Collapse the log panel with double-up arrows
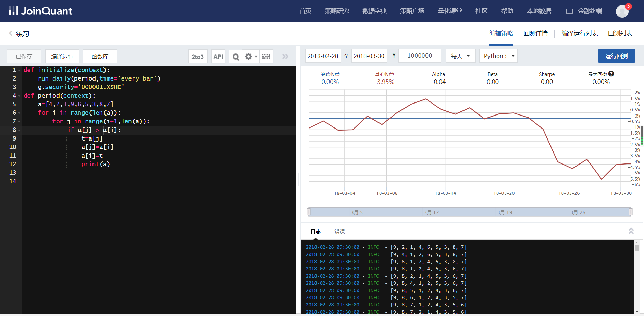 pyautogui.click(x=631, y=231)
